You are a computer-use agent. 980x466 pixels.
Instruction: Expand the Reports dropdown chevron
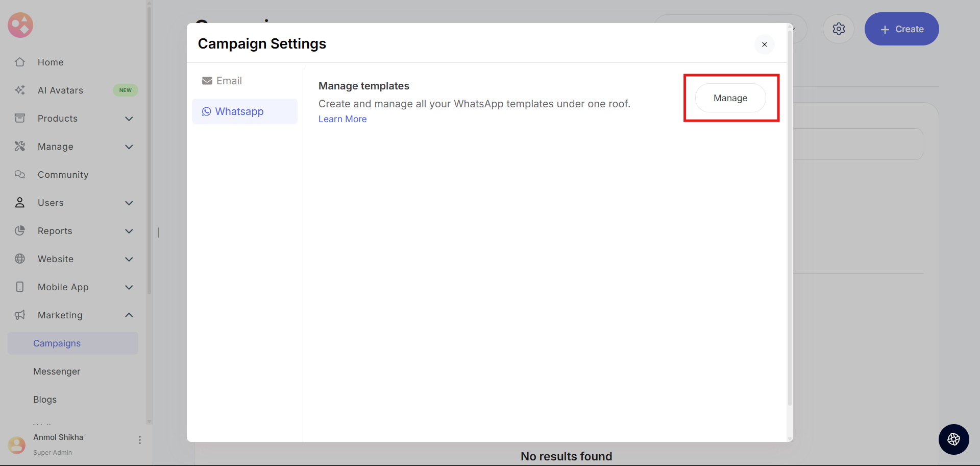tap(129, 231)
